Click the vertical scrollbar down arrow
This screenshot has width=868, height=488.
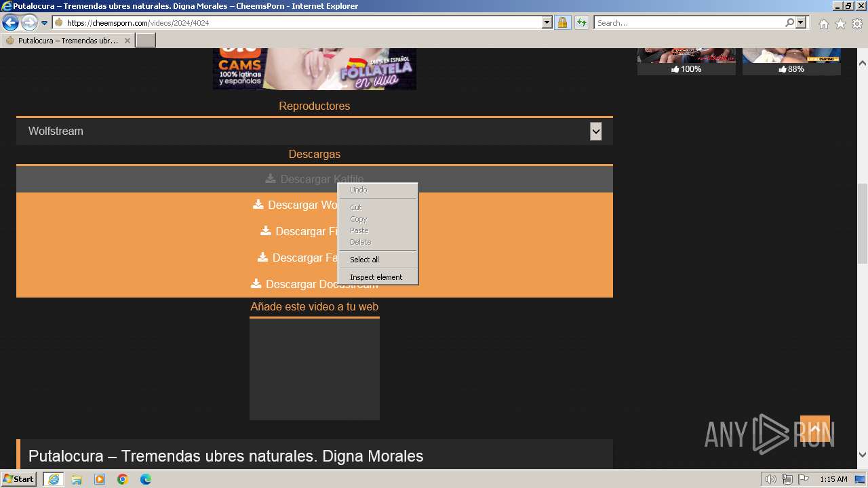click(863, 455)
